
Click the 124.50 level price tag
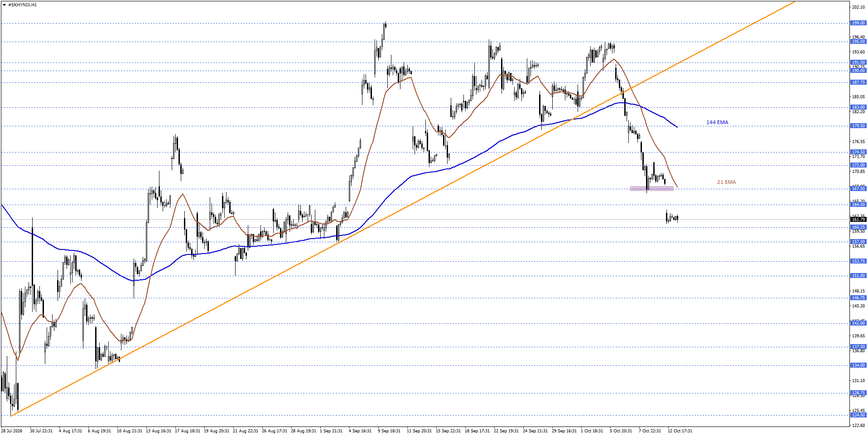(858, 415)
